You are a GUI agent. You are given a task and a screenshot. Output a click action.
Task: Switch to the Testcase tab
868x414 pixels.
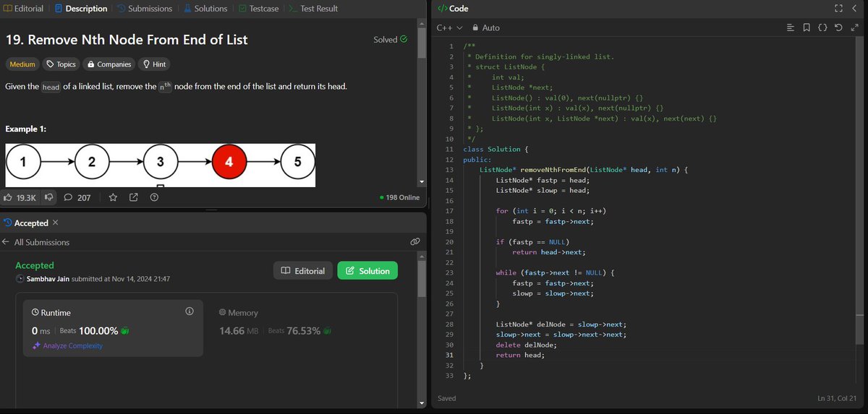(x=258, y=9)
